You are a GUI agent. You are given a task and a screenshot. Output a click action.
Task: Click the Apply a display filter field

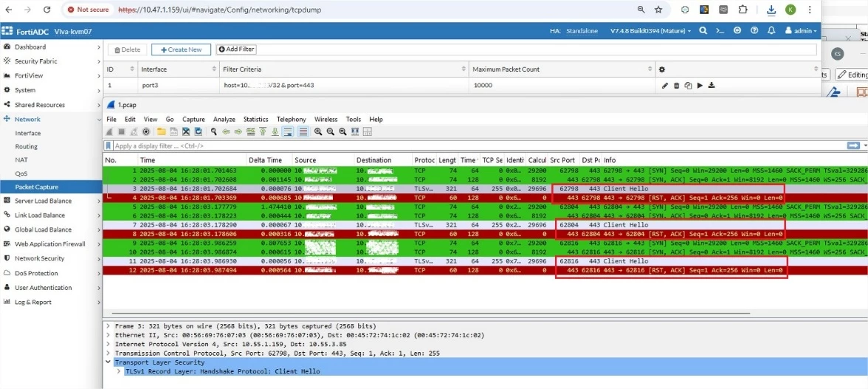pyautogui.click(x=479, y=145)
